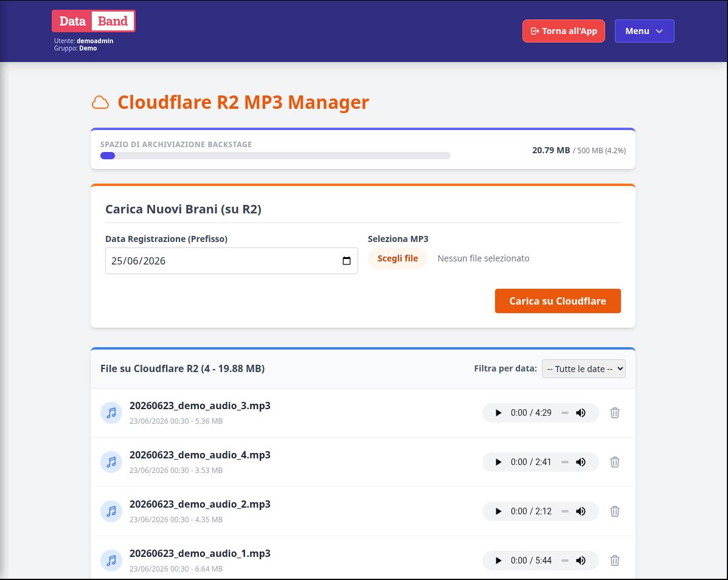Click seek bar of demo_audio_2.mp3 player

click(x=565, y=511)
